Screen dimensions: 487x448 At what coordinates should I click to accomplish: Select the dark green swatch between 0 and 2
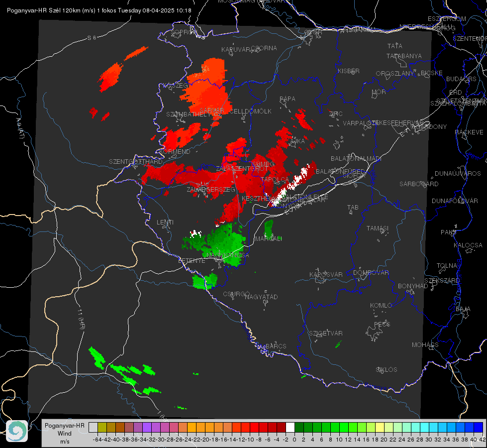299,427
